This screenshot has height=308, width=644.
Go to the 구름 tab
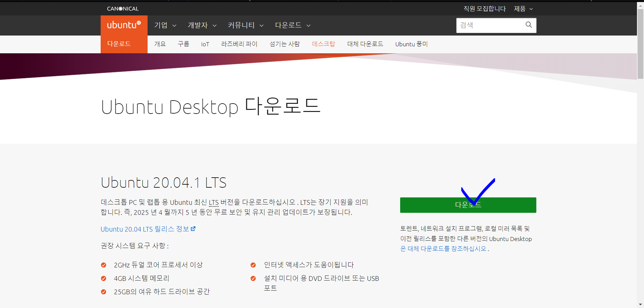pos(183,44)
